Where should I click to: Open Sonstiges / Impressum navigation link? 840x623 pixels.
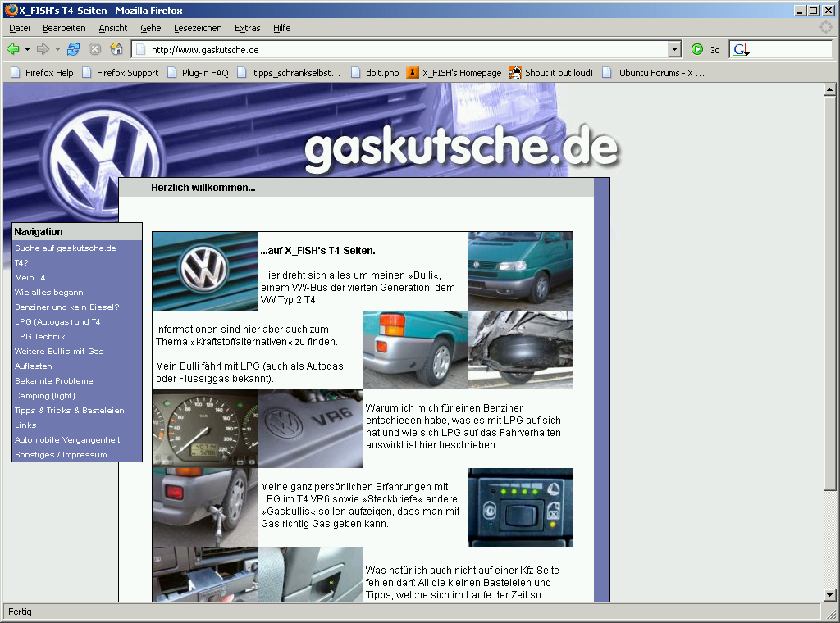pos(61,454)
